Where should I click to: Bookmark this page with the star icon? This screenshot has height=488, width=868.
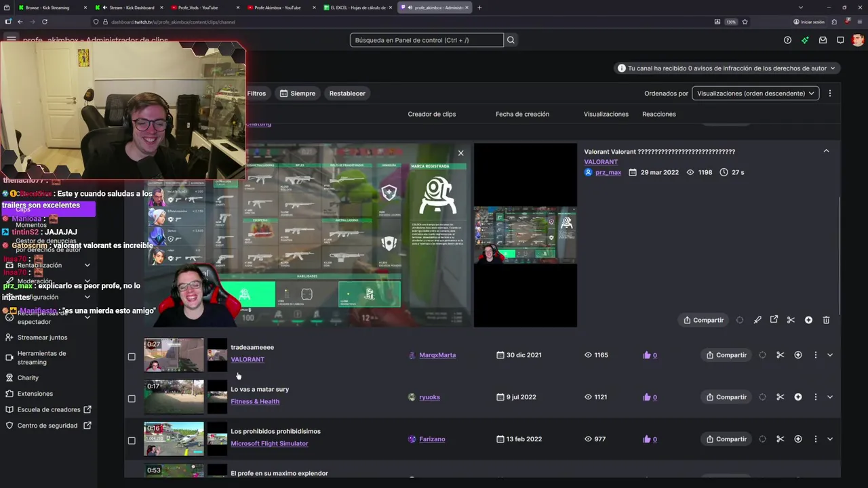[x=745, y=22]
